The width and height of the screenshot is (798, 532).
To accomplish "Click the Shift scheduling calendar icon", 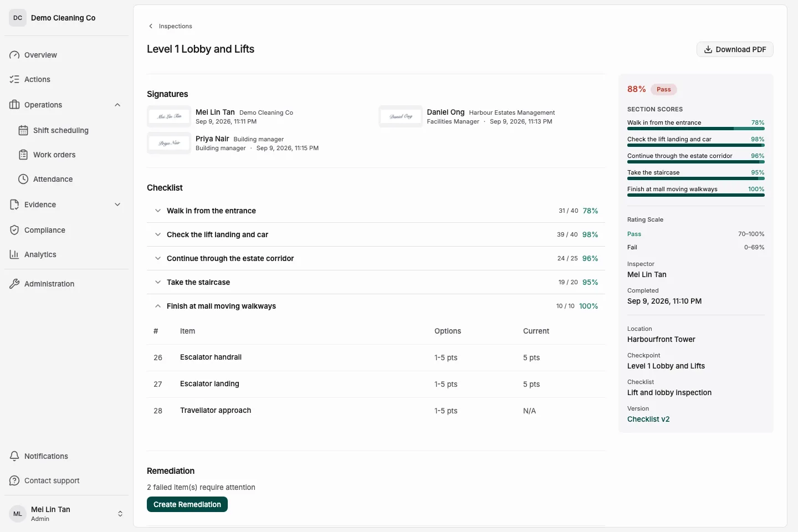I will [23, 130].
